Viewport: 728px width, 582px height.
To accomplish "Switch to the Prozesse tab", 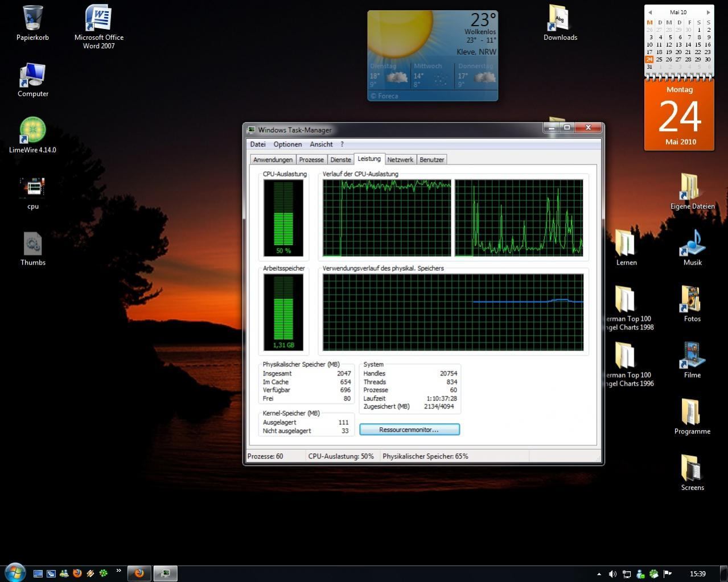I will pos(311,160).
